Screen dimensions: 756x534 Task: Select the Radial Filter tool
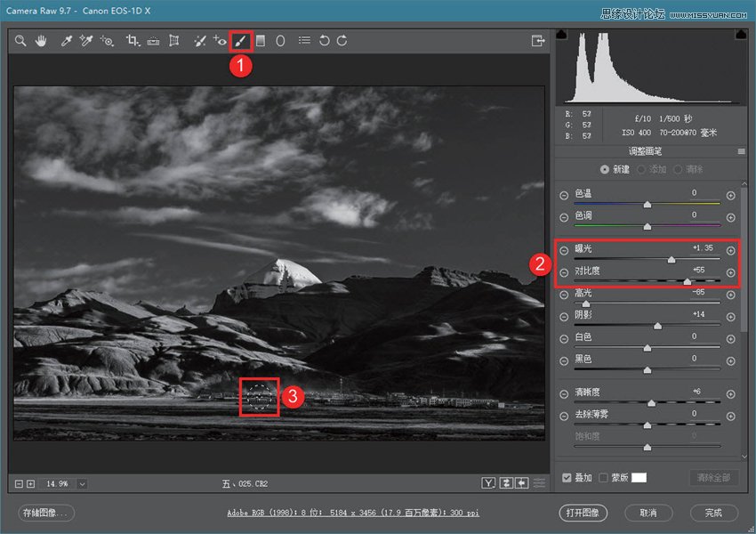280,41
